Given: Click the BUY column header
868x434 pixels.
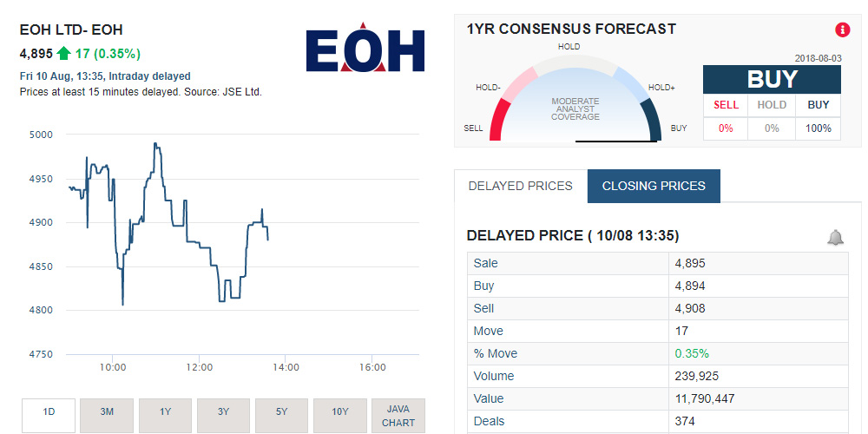Looking at the screenshot, I should (x=819, y=105).
